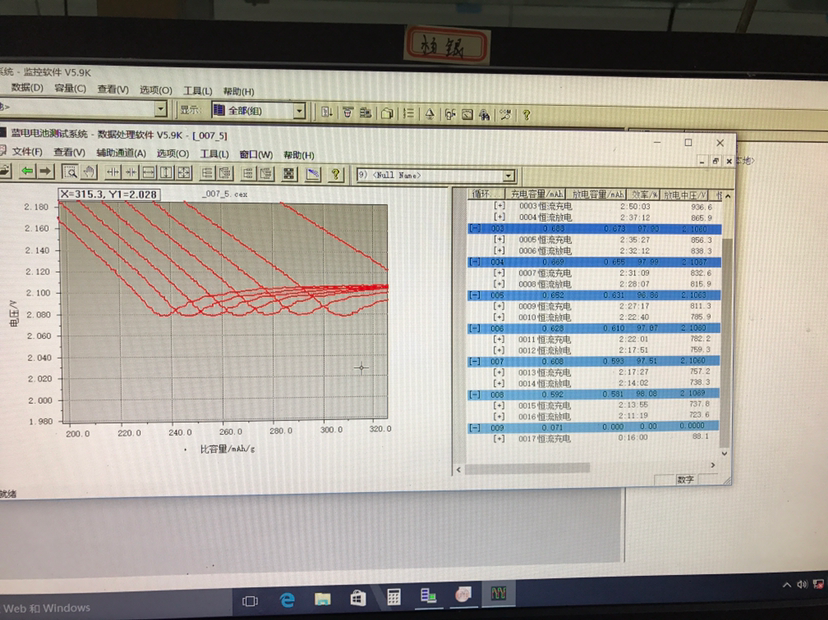
Task: Open Microsoft Store from taskbar
Action: (357, 598)
